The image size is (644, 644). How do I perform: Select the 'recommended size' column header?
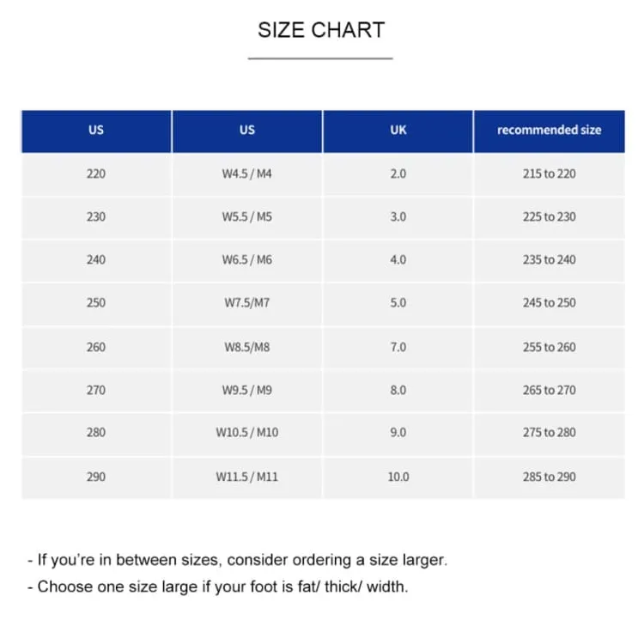(550, 131)
